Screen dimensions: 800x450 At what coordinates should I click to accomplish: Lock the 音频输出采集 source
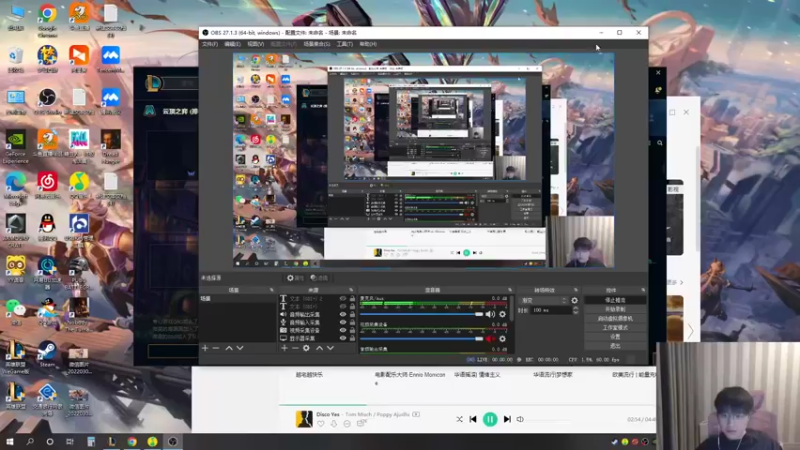point(352,315)
